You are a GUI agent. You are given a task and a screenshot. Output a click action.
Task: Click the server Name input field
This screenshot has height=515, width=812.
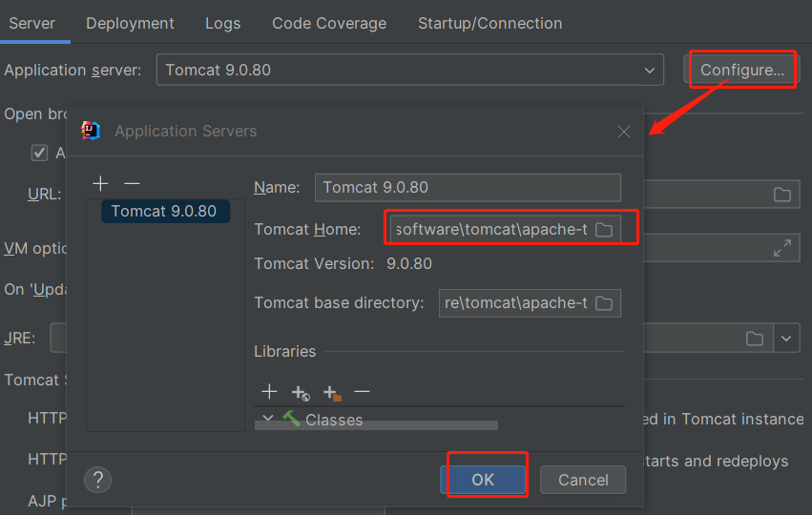coord(468,187)
